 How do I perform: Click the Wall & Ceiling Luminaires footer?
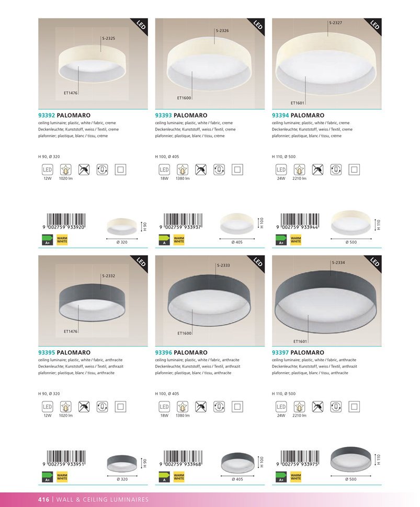102,500
